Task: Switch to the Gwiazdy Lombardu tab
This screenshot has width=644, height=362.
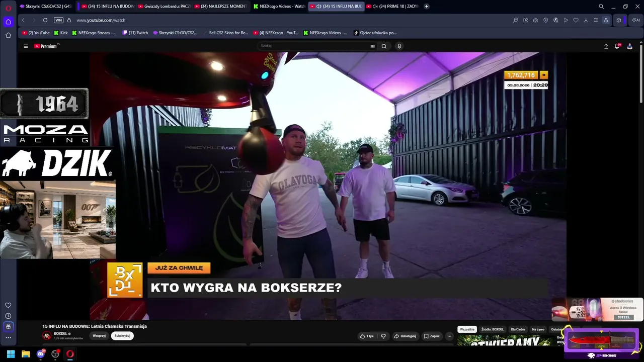Action: (x=164, y=7)
